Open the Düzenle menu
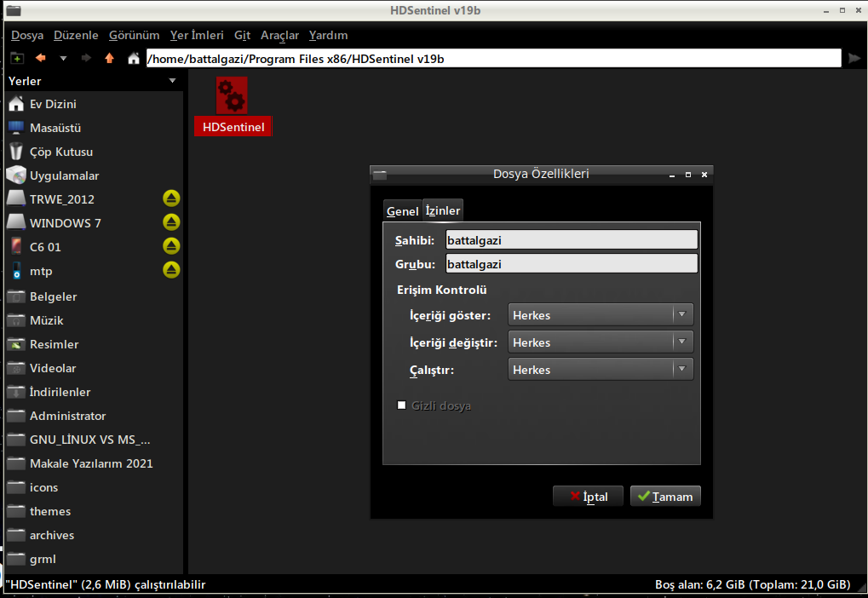Image resolution: width=868 pixels, height=598 pixels. tap(76, 36)
